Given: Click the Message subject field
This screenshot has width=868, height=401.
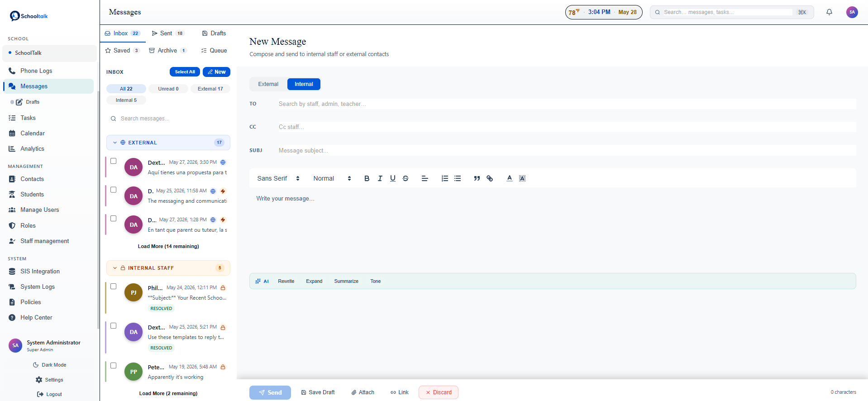Looking at the screenshot, I should coord(567,151).
